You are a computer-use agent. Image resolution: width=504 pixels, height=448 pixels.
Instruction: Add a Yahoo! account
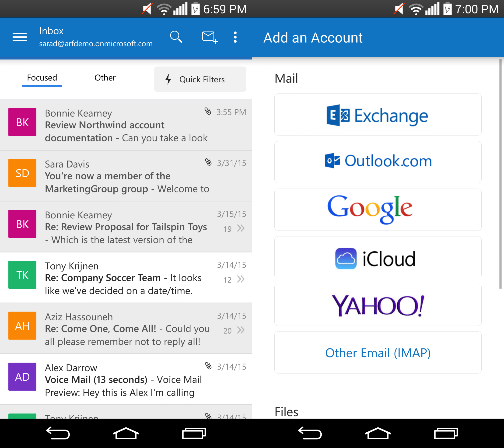pos(378,305)
